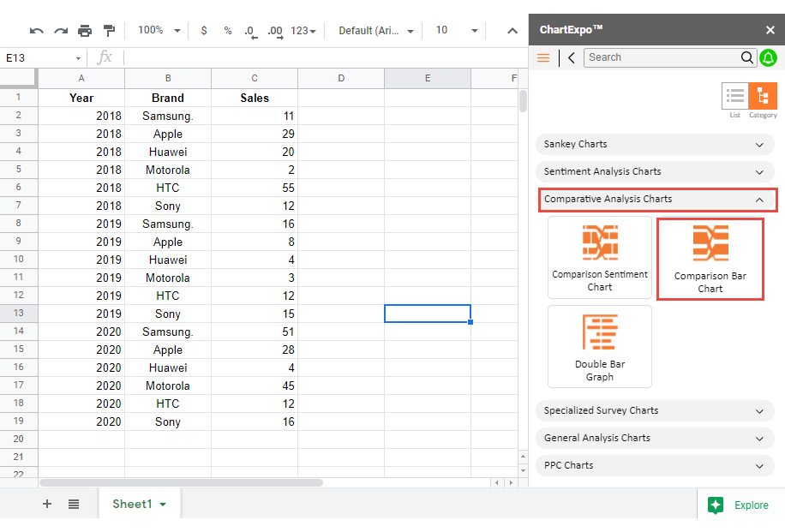Click the Redo arrow icon
785x532 pixels.
[x=61, y=31]
